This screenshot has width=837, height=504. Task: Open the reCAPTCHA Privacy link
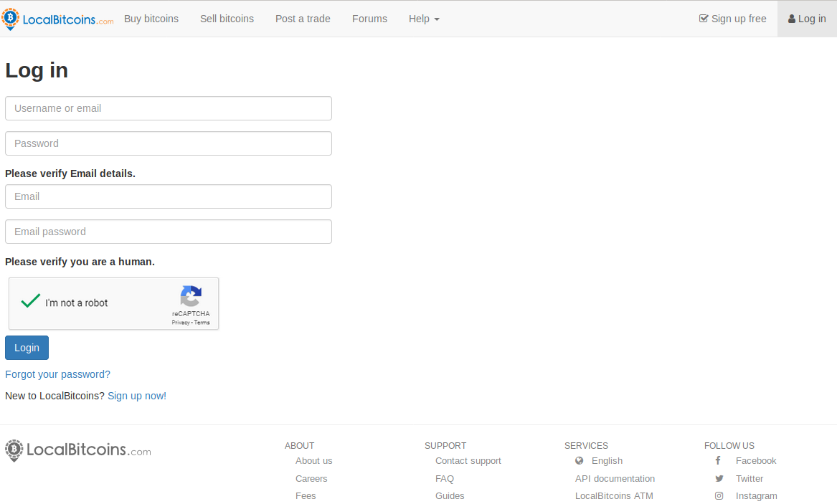pos(181,323)
